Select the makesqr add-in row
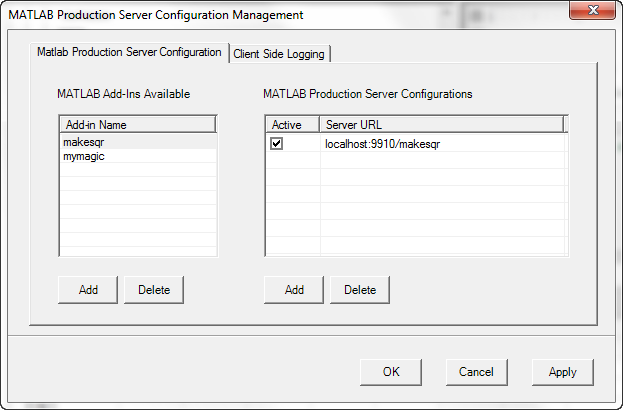This screenshot has width=623, height=410. tap(138, 142)
